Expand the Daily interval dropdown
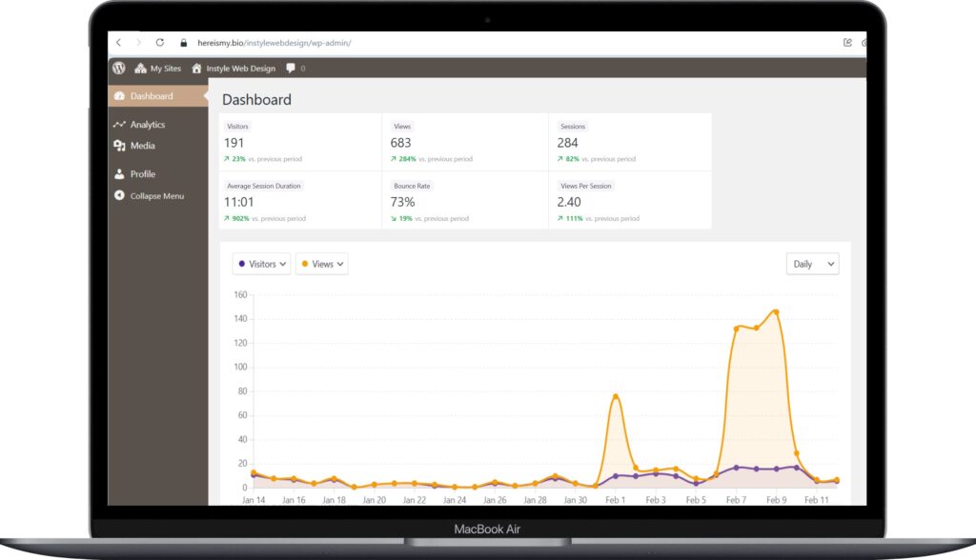The image size is (976, 560). click(x=812, y=264)
